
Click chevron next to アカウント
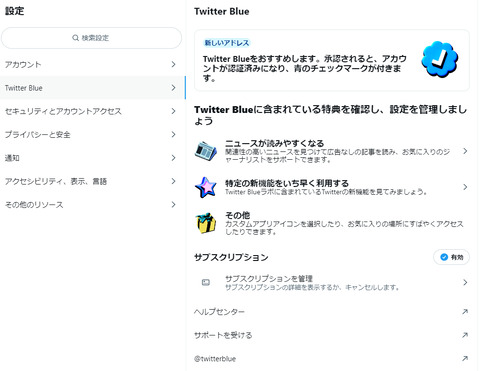[x=173, y=64]
